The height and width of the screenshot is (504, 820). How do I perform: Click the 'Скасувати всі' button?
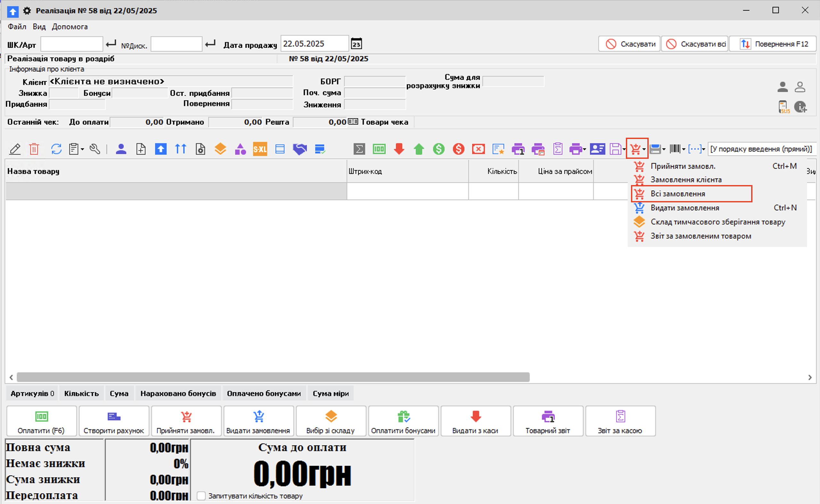point(695,44)
